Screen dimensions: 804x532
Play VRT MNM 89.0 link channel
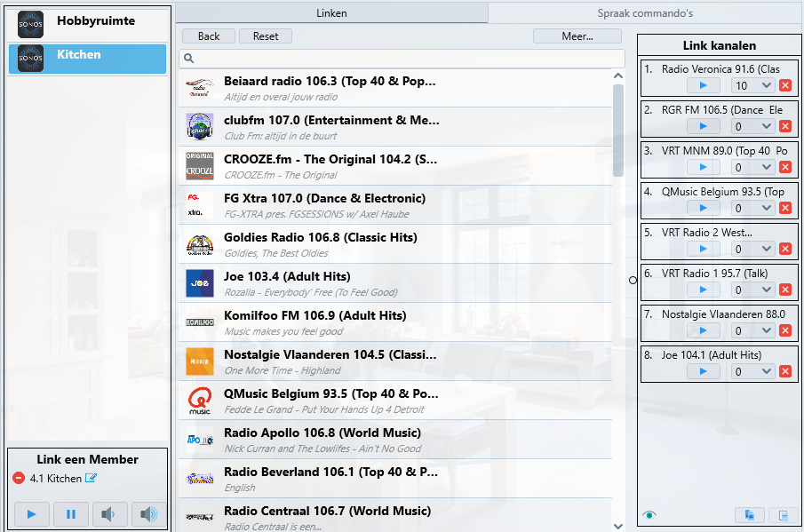[703, 167]
